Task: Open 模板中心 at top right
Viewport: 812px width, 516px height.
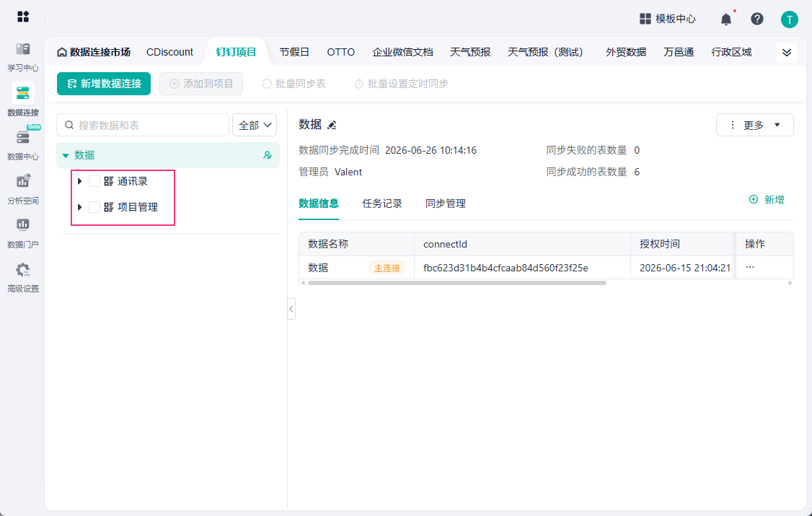Action: [668, 19]
